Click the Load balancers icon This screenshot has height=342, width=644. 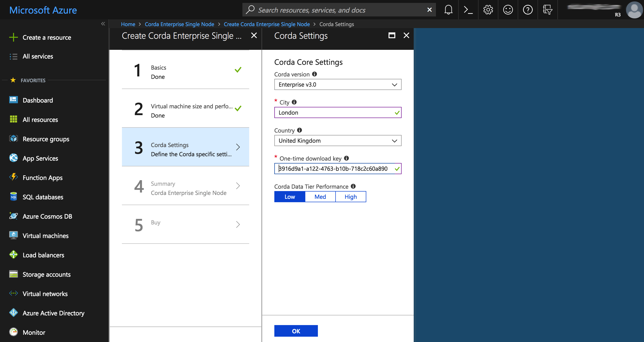(x=14, y=254)
